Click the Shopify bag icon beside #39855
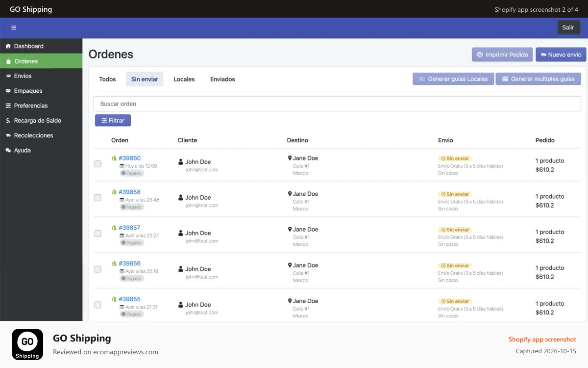Screen dimensions: 588x368 click(x=114, y=299)
